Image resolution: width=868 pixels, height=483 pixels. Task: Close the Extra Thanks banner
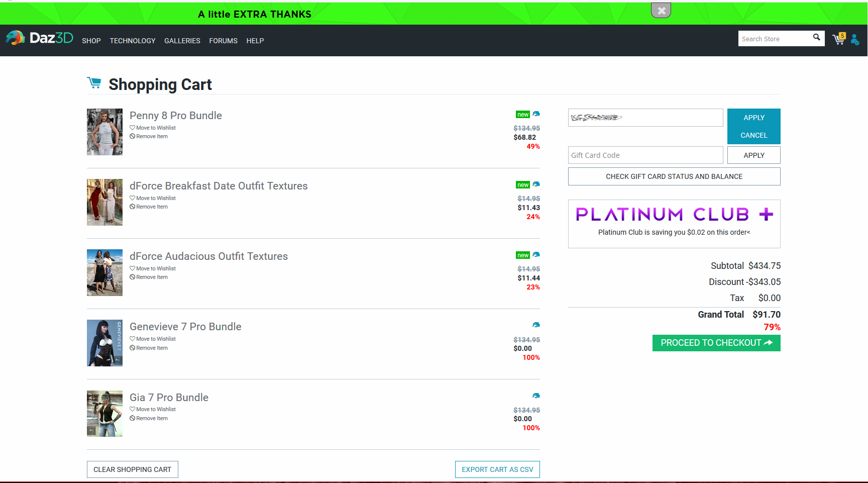click(x=661, y=10)
